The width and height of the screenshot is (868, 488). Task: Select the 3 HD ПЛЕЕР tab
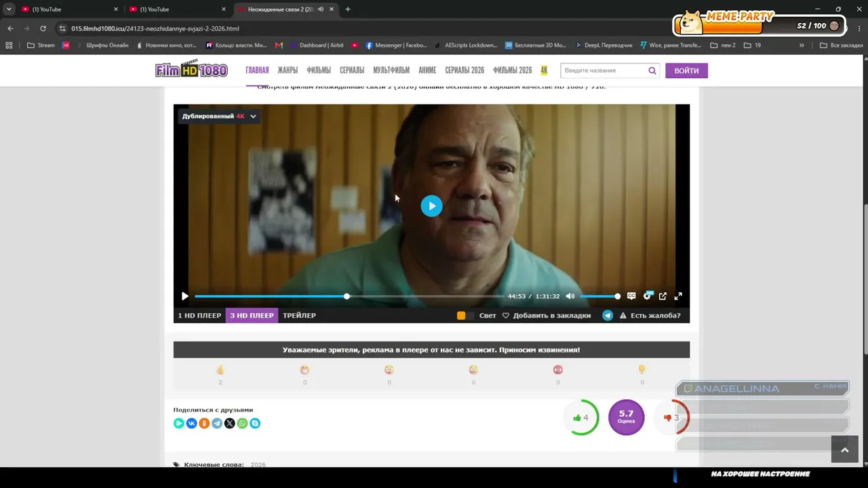(252, 315)
